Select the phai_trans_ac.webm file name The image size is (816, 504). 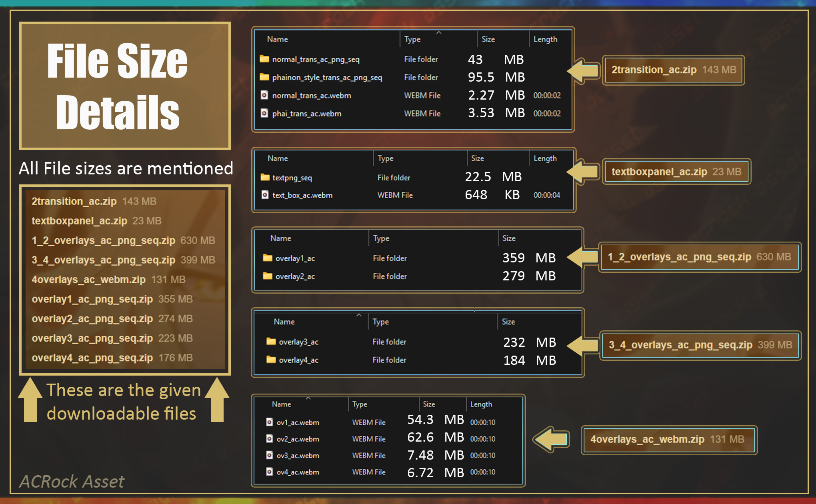pos(307,114)
